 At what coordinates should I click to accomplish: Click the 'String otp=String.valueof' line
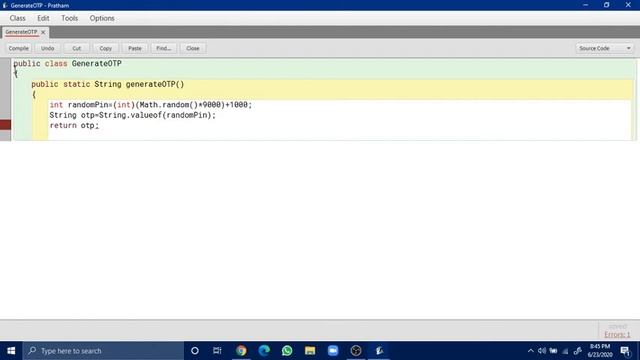click(132, 115)
